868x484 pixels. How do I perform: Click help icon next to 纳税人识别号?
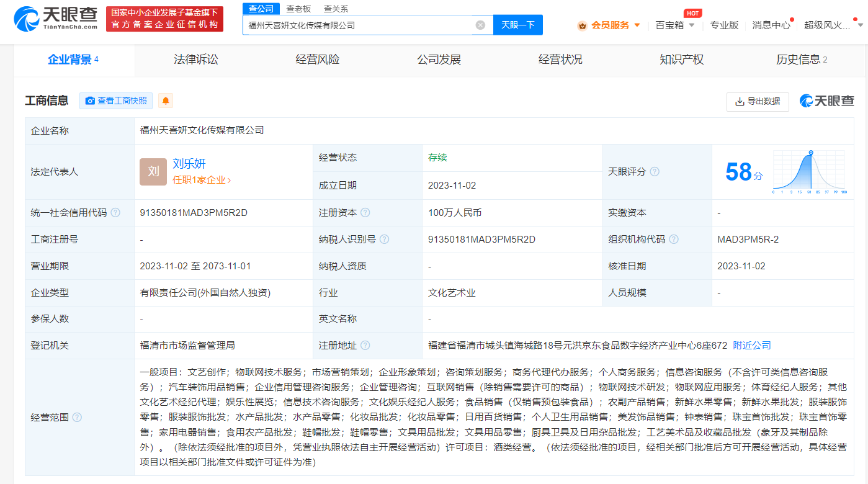click(x=385, y=238)
